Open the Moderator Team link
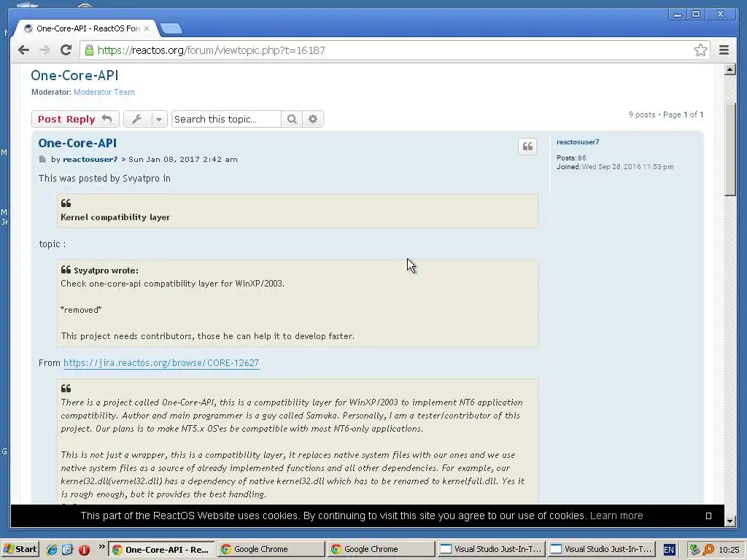 104,92
